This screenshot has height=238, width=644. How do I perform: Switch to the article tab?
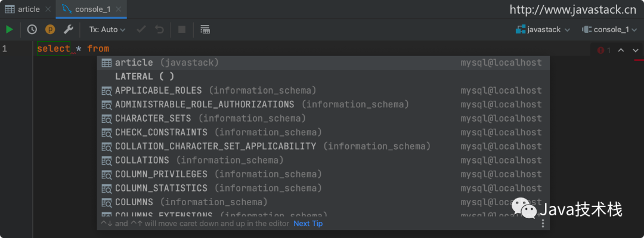(x=23, y=9)
